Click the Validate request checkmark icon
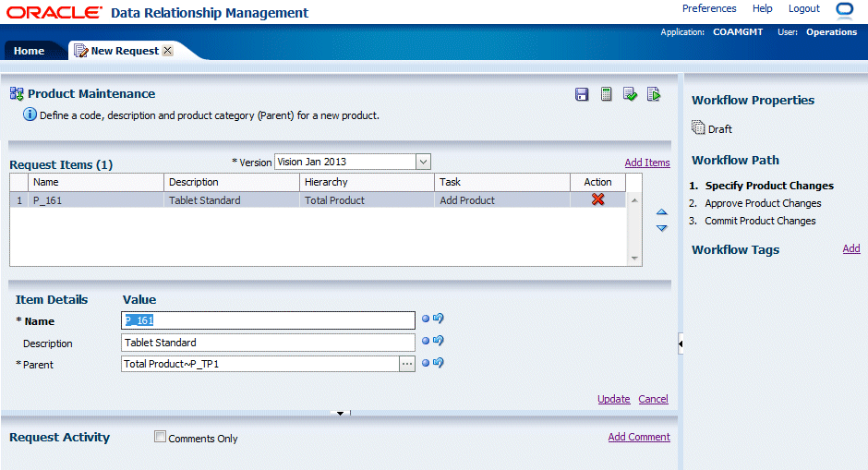 (x=630, y=94)
